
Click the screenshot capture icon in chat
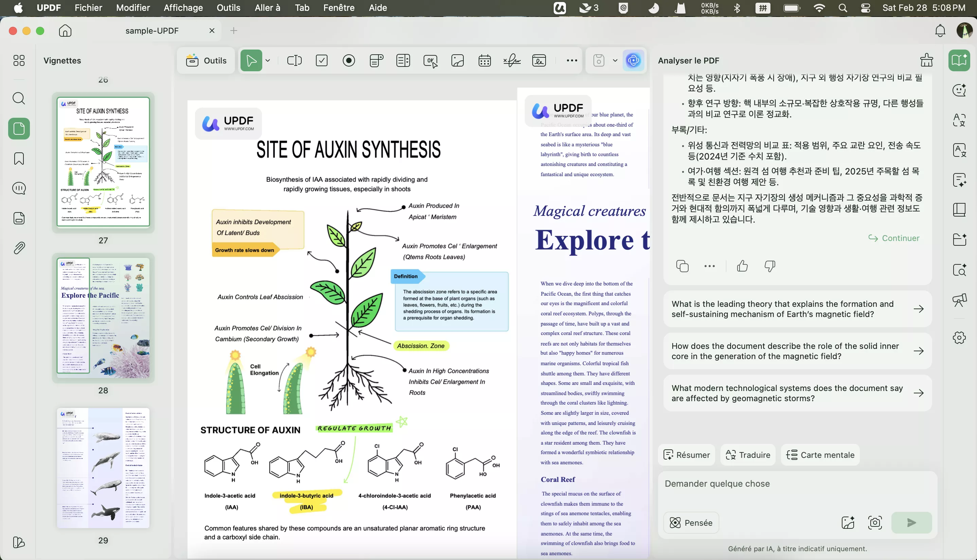coord(875,522)
